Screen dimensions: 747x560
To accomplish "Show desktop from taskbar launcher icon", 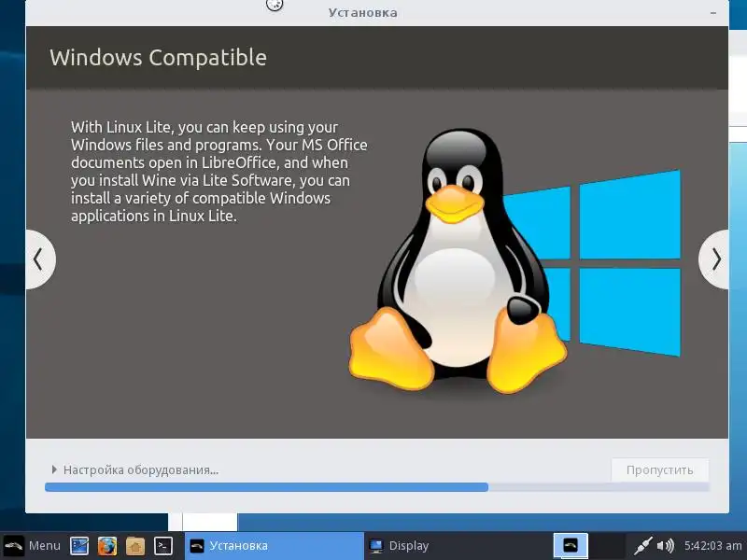I will (x=79, y=546).
